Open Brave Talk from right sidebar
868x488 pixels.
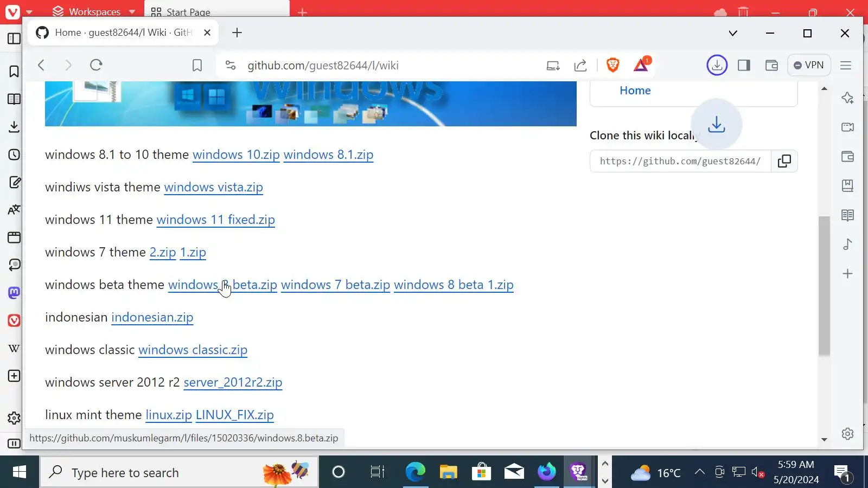point(847,127)
